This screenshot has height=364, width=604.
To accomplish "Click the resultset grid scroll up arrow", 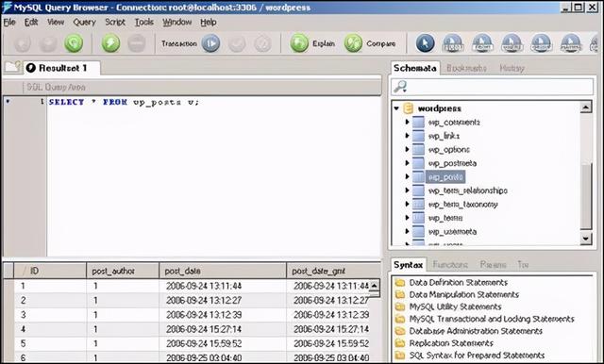I will [374, 286].
